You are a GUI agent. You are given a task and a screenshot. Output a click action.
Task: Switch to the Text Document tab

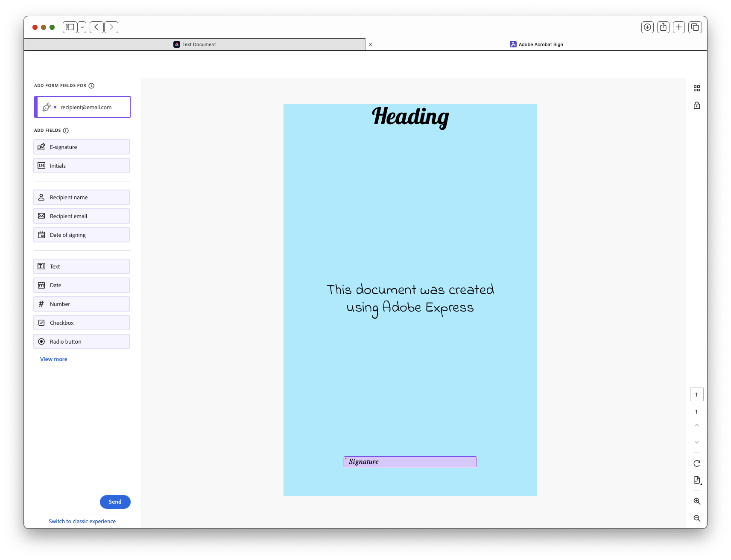tap(195, 44)
